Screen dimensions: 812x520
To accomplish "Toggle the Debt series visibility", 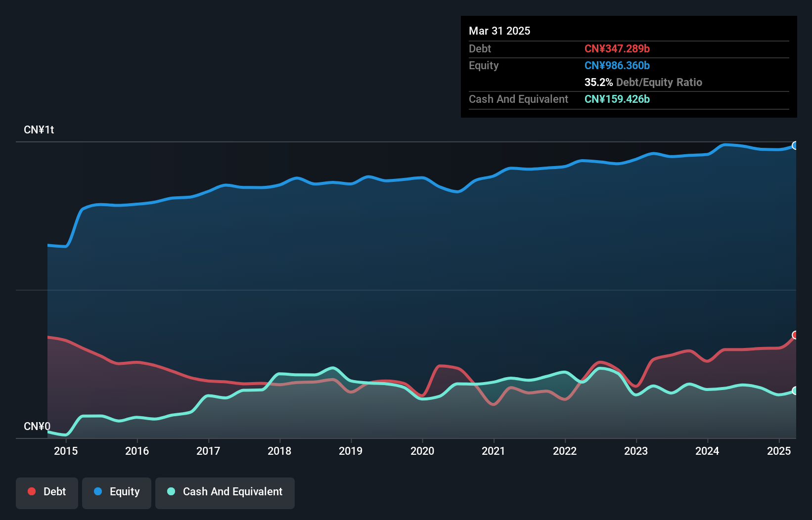I will pyautogui.click(x=47, y=492).
